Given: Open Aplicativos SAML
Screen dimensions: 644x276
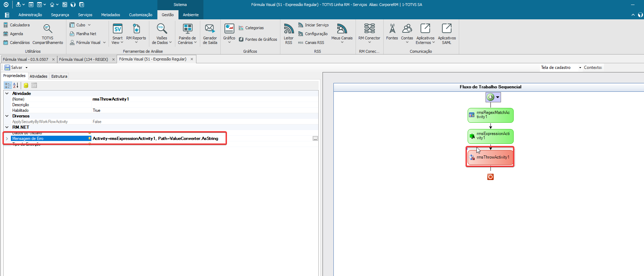Looking at the screenshot, I should (447, 34).
